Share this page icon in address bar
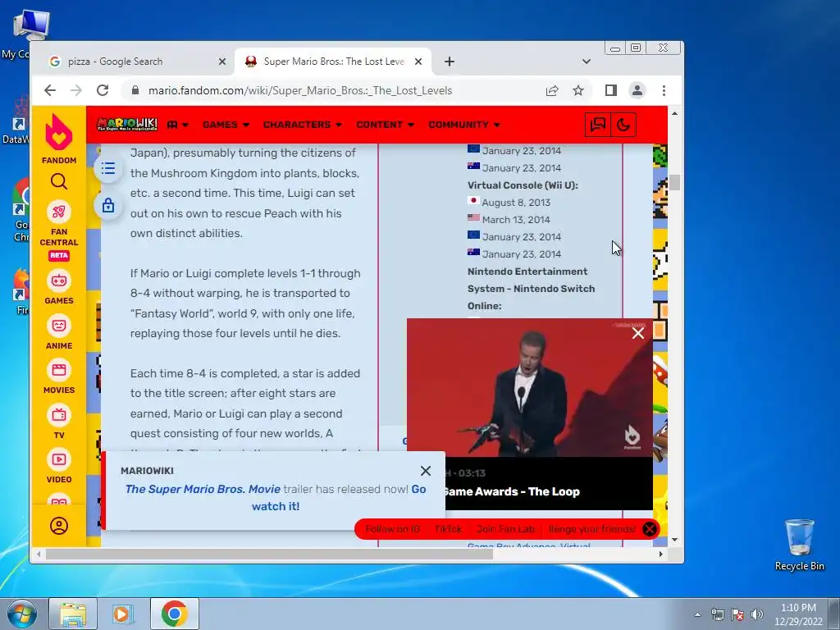Image resolution: width=840 pixels, height=630 pixels. (x=552, y=90)
